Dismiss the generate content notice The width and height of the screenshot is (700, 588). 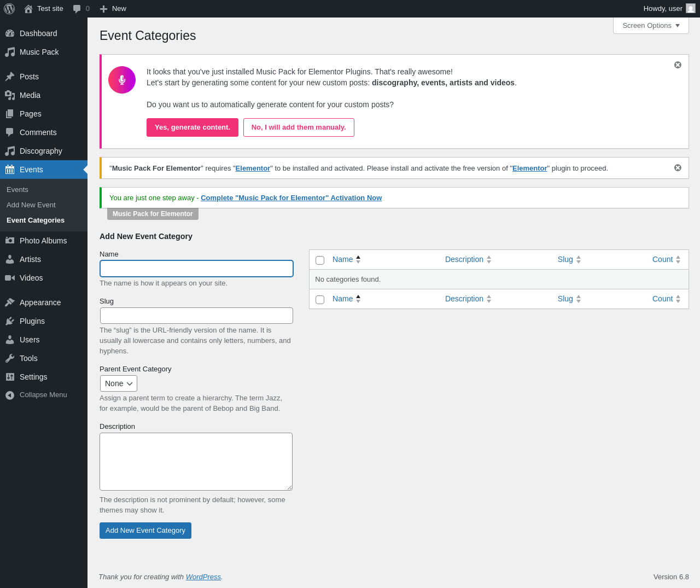click(x=678, y=65)
